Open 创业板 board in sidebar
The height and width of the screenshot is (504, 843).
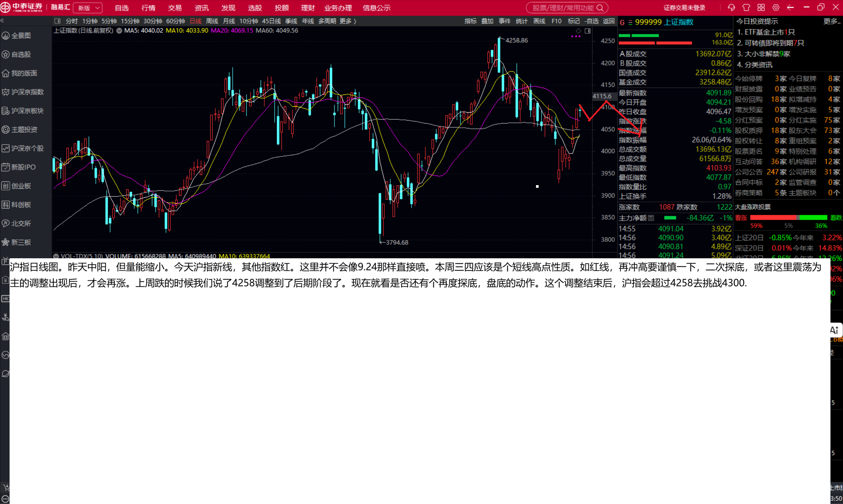point(17,186)
